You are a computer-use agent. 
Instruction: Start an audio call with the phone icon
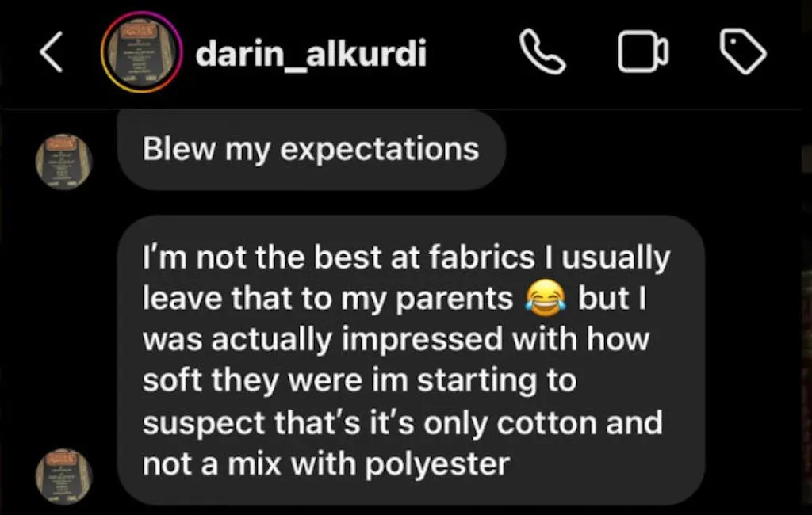coord(542,51)
